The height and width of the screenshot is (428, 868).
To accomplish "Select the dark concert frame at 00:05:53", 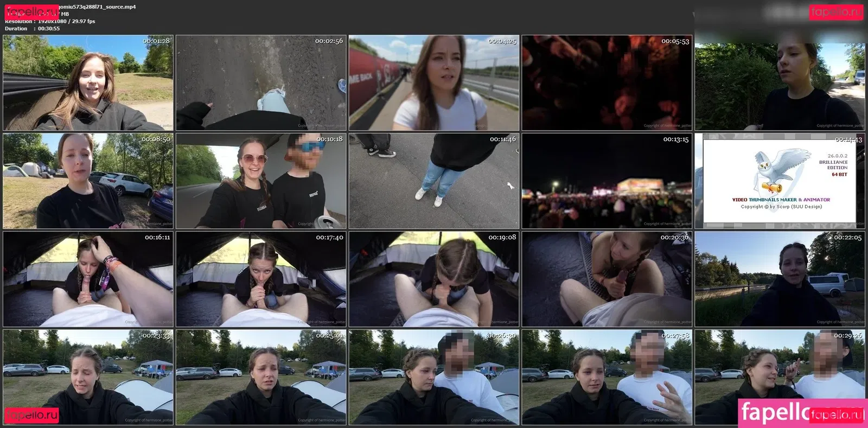I will (607, 83).
